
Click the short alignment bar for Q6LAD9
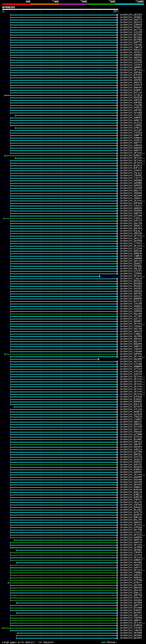pyautogui.click(x=55, y=359)
